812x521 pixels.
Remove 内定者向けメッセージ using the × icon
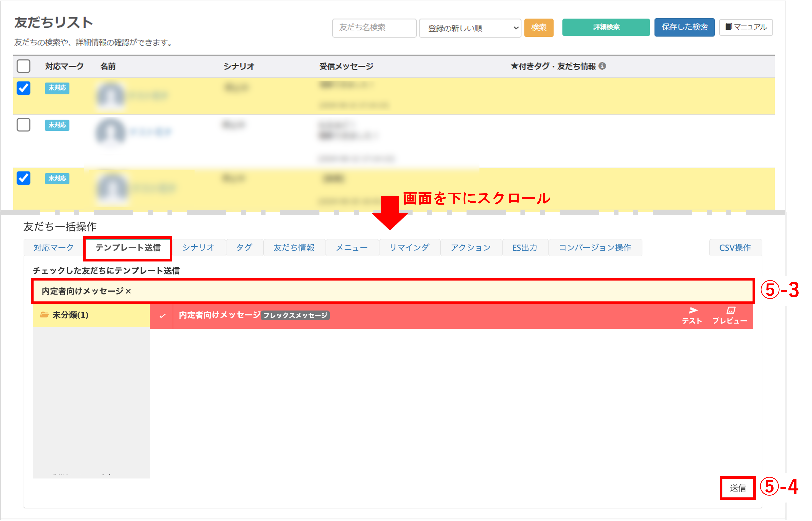point(128,291)
